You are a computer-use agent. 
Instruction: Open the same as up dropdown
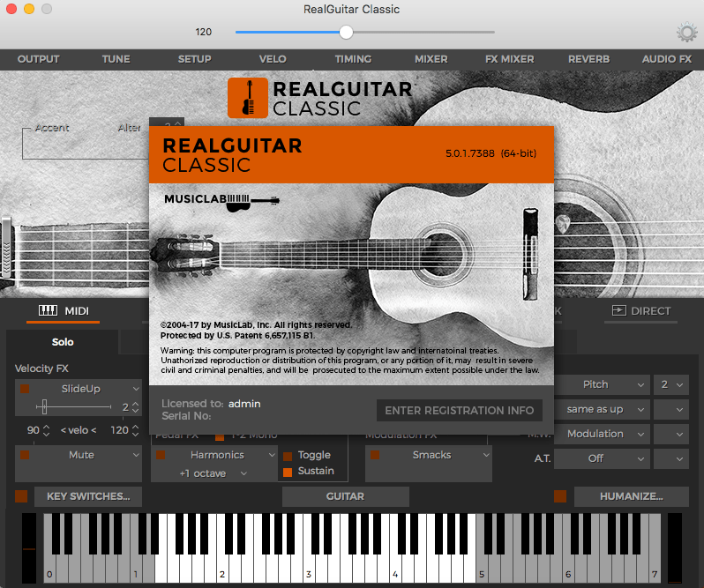pyautogui.click(x=602, y=409)
